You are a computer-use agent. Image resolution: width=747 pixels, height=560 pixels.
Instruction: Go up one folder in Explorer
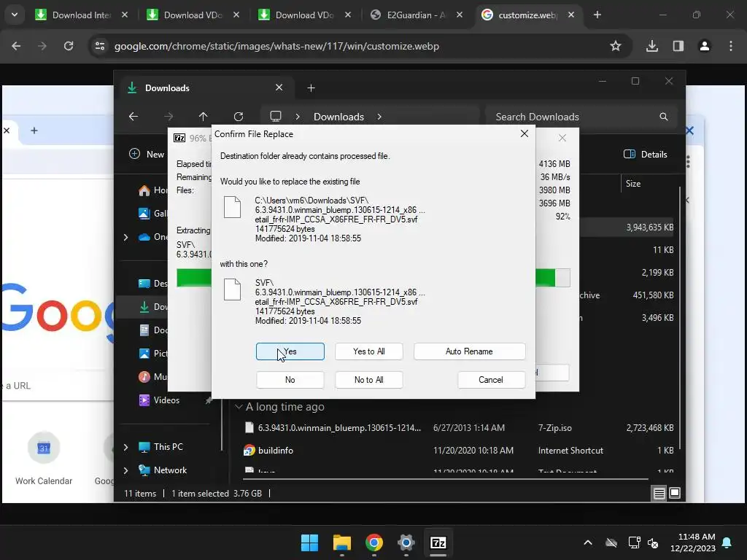[x=203, y=116]
